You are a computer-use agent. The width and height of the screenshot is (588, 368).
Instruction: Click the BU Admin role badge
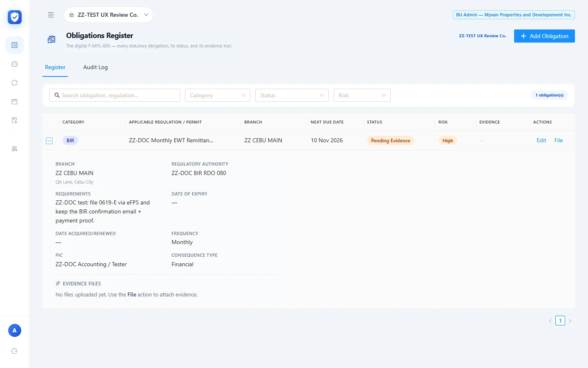pos(514,15)
